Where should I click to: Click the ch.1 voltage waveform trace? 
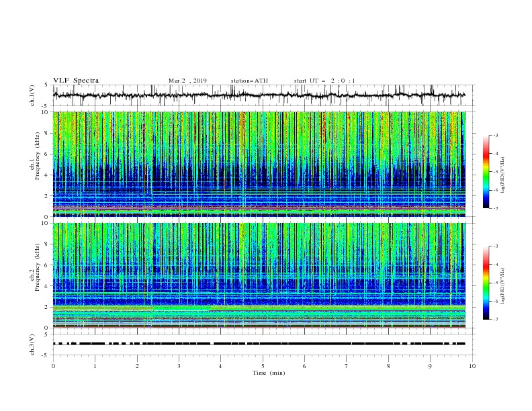coord(259,95)
